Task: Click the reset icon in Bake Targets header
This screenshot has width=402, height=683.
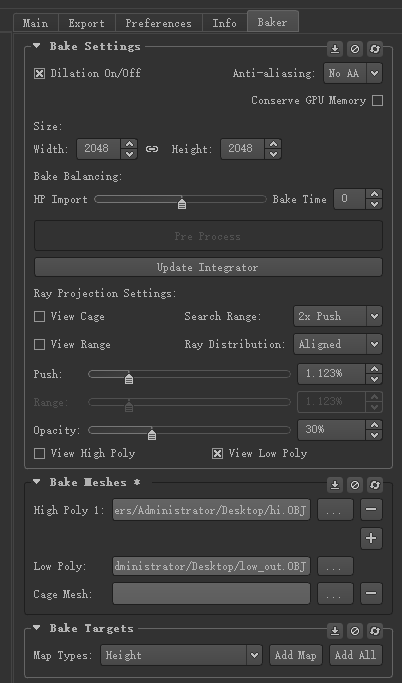Action: [375, 631]
